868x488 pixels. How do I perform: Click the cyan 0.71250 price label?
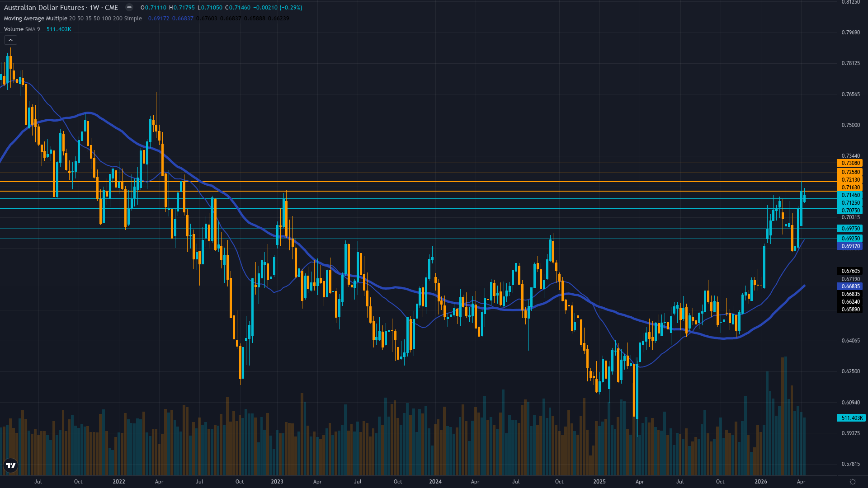tap(850, 203)
